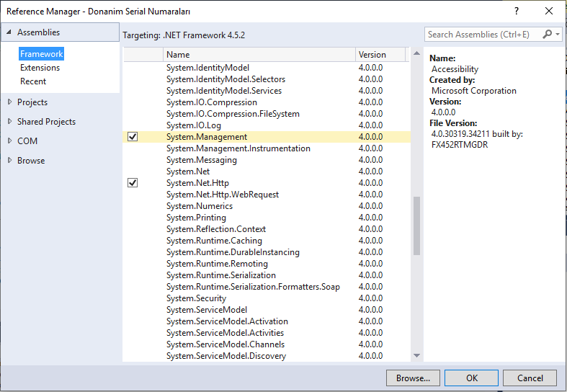Select the highlighted System.Management row name

pos(207,137)
